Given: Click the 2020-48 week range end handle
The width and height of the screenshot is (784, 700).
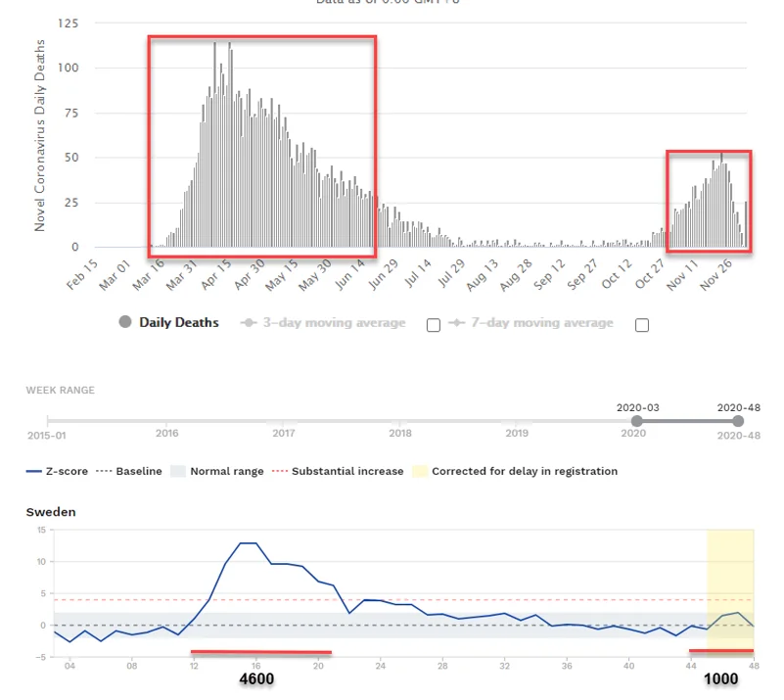Looking at the screenshot, I should tap(738, 421).
